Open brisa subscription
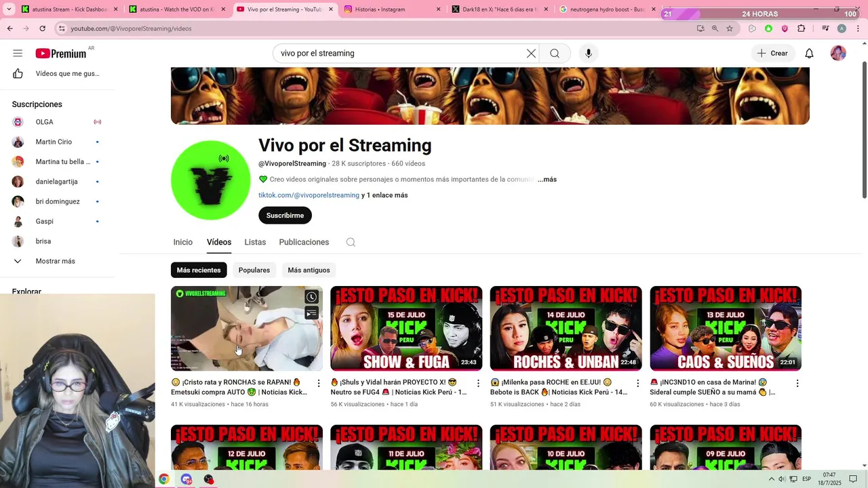 point(57,241)
